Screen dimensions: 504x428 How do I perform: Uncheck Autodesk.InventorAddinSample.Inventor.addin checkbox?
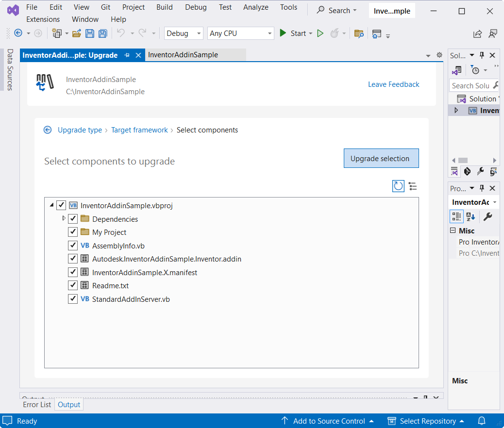tap(73, 259)
